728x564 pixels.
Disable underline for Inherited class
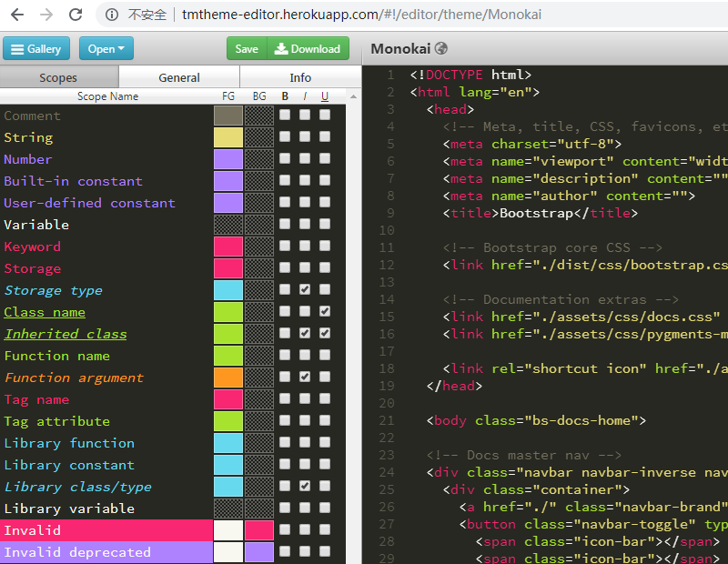[x=325, y=333]
